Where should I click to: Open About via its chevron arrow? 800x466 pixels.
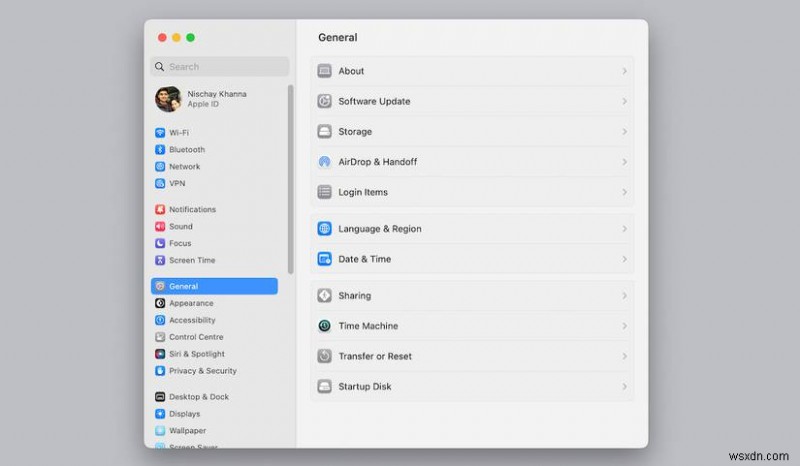[624, 71]
